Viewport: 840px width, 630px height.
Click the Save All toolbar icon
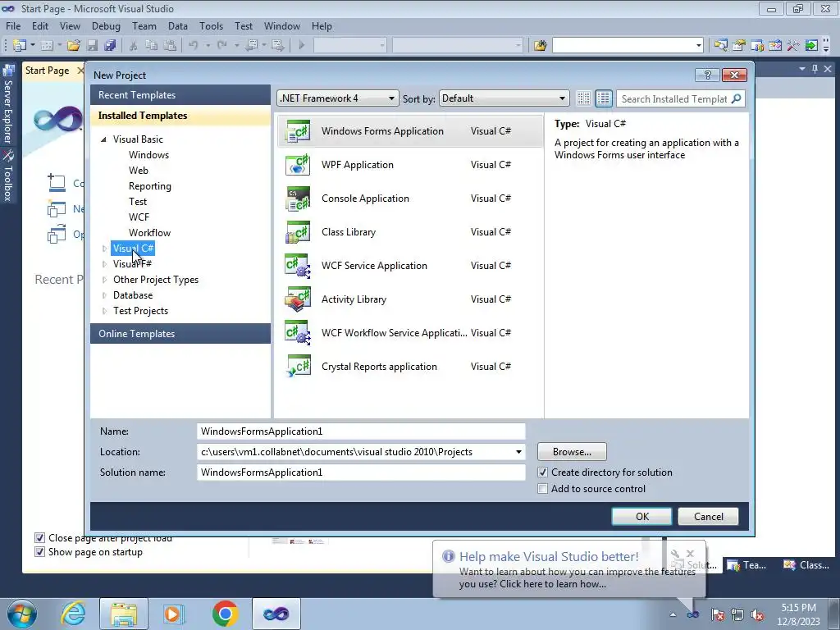(x=110, y=46)
